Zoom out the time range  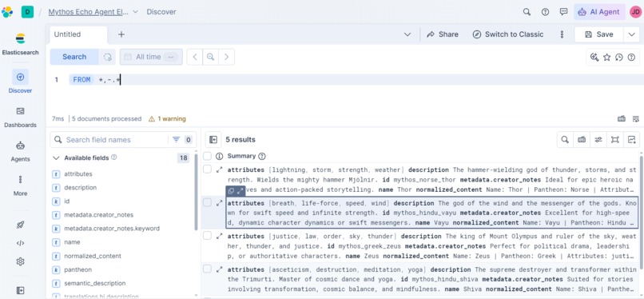(x=210, y=57)
